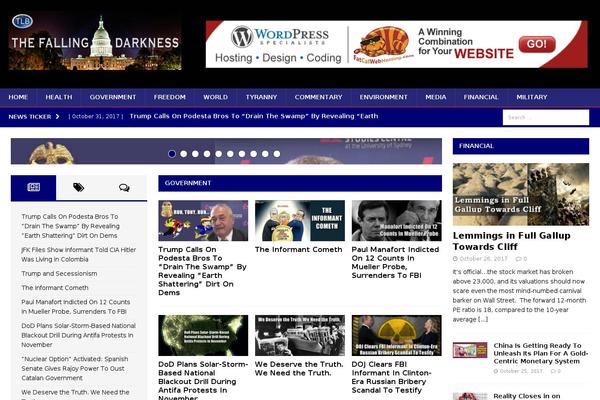Select the fourth slider dot
600x400 pixels.
point(207,154)
